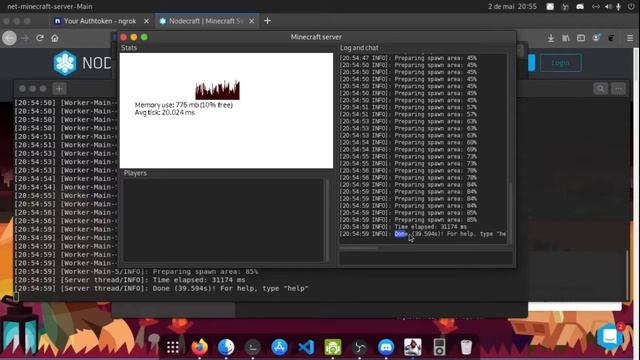Open the file manager from the dock
This screenshot has width=640, height=360.
226,347
